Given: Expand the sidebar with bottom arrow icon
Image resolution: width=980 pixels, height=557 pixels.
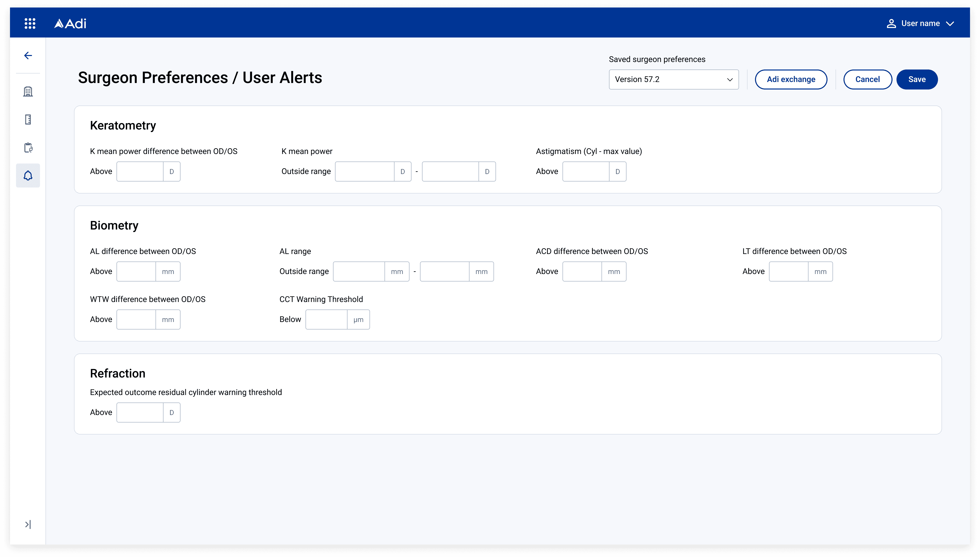Looking at the screenshot, I should [28, 524].
